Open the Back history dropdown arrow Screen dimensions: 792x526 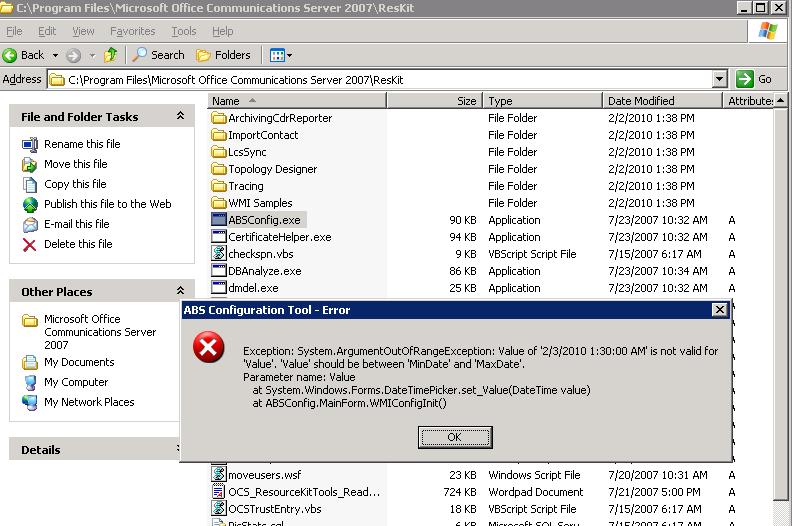pos(56,55)
